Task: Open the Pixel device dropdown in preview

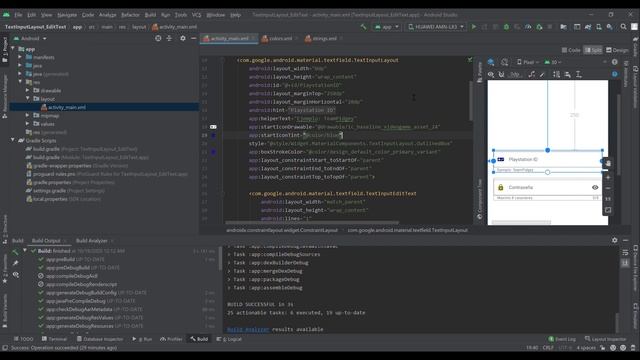Action: [528, 62]
